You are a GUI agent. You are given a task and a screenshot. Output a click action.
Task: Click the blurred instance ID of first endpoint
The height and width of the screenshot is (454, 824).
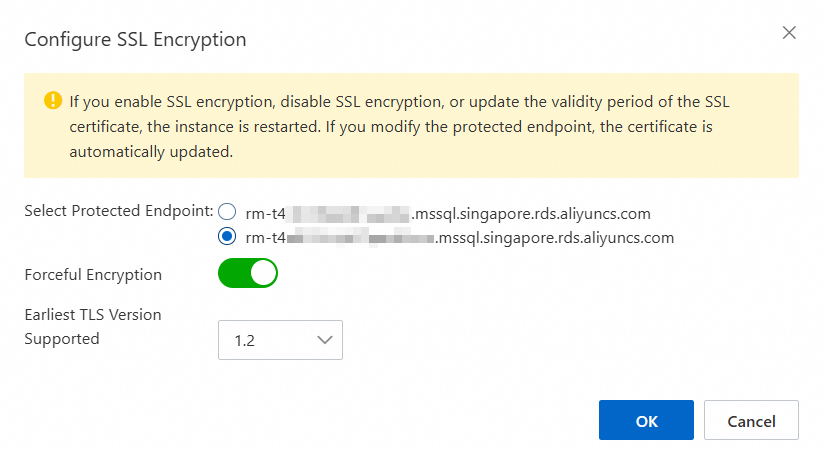tap(348, 214)
